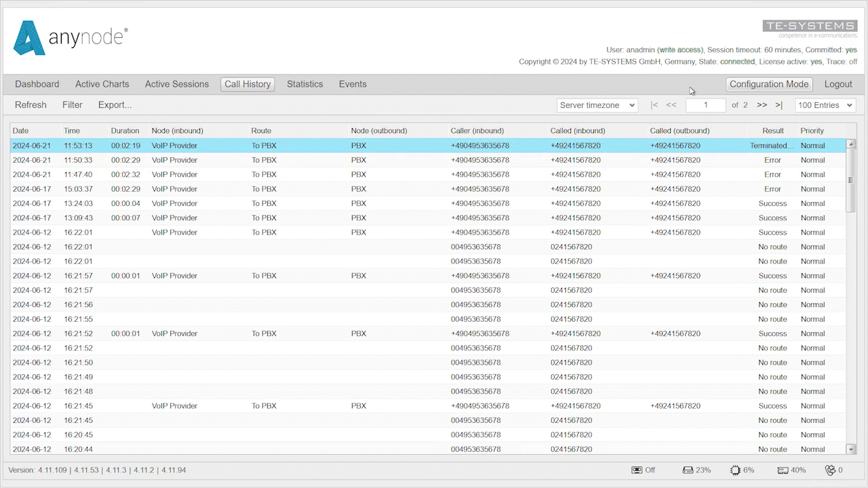Screen dimensions: 868x488
Task: Open the Filter option
Action: tap(73, 105)
